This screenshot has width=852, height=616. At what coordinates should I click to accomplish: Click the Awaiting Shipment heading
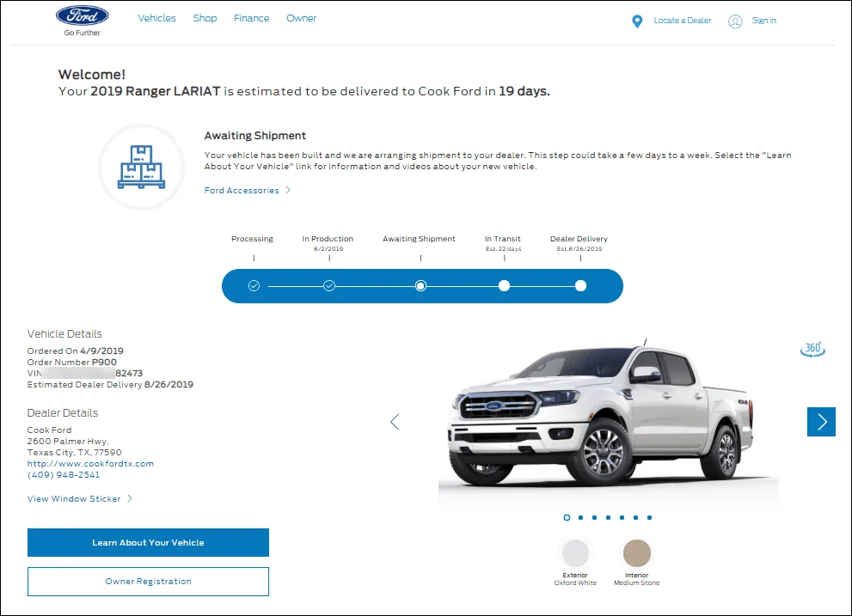(x=254, y=135)
